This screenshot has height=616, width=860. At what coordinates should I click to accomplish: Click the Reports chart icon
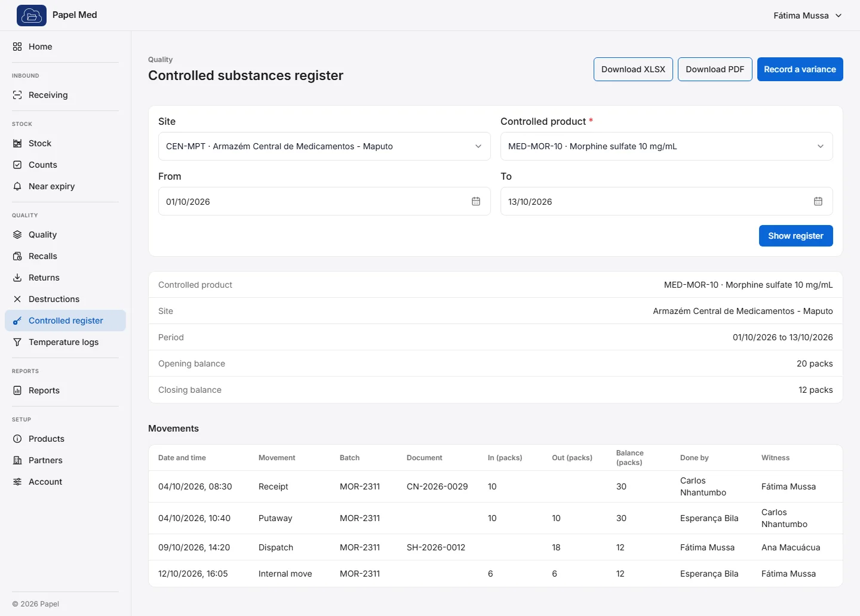point(17,390)
